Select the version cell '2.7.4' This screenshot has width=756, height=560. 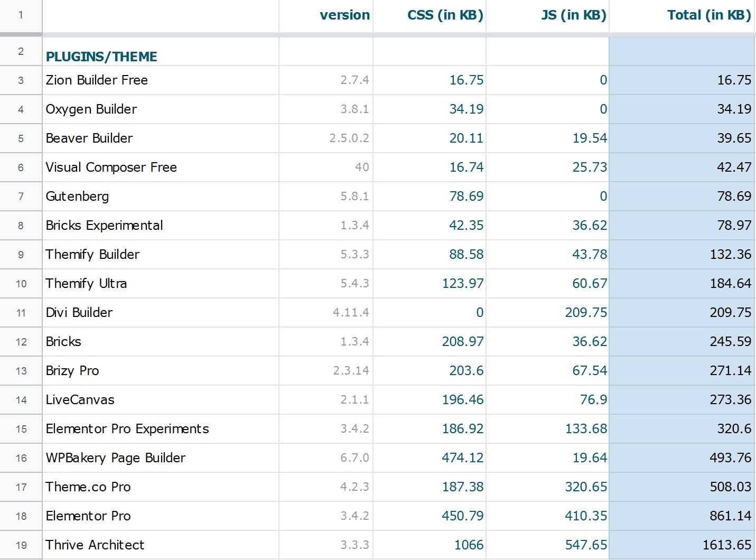pos(326,80)
